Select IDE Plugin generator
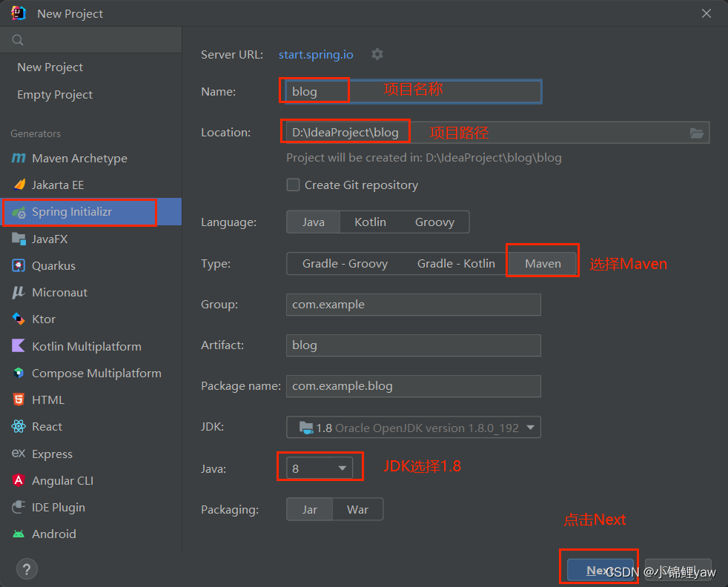This screenshot has height=587, width=728. [90, 507]
